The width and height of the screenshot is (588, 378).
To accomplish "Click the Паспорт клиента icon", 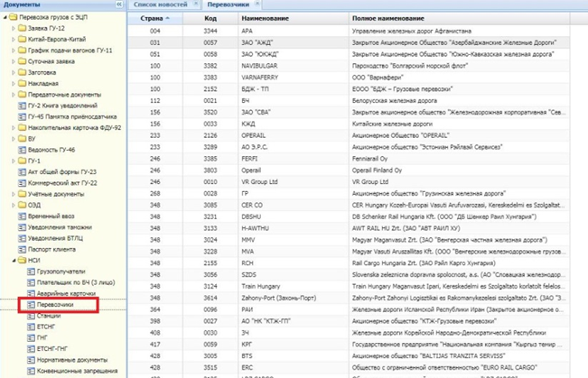I will (x=22, y=249).
